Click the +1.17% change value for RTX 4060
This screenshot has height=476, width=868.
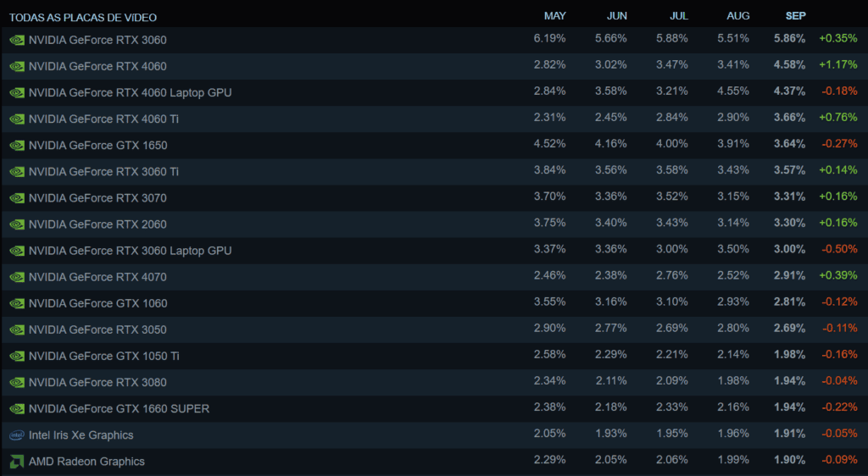[837, 66]
